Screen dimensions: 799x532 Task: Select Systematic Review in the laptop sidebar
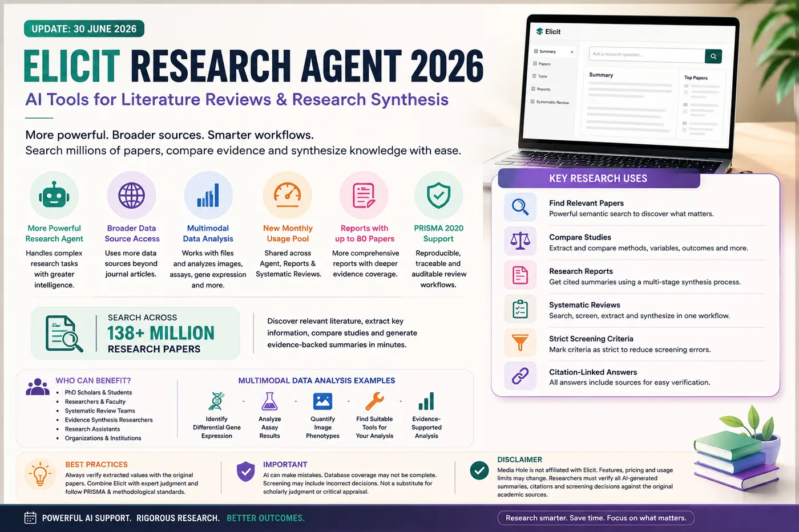pos(550,103)
